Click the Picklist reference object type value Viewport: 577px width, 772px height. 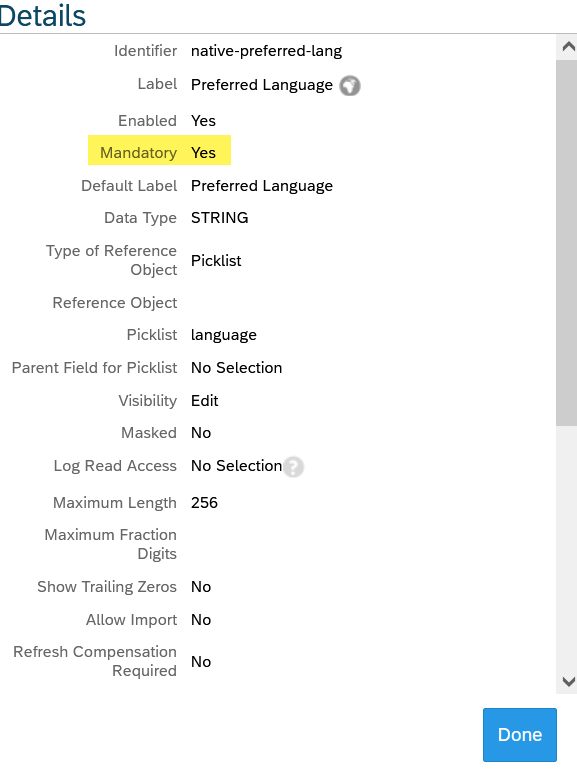click(216, 260)
